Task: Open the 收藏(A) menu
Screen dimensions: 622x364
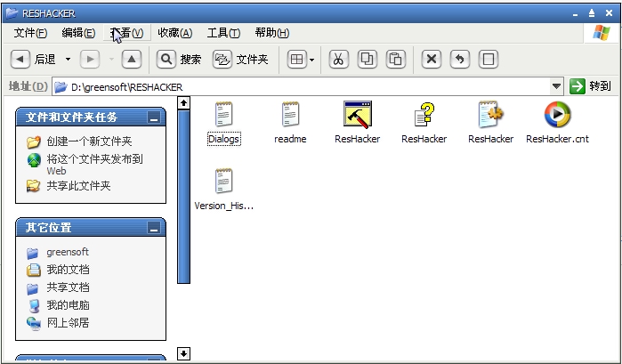Action: point(175,33)
